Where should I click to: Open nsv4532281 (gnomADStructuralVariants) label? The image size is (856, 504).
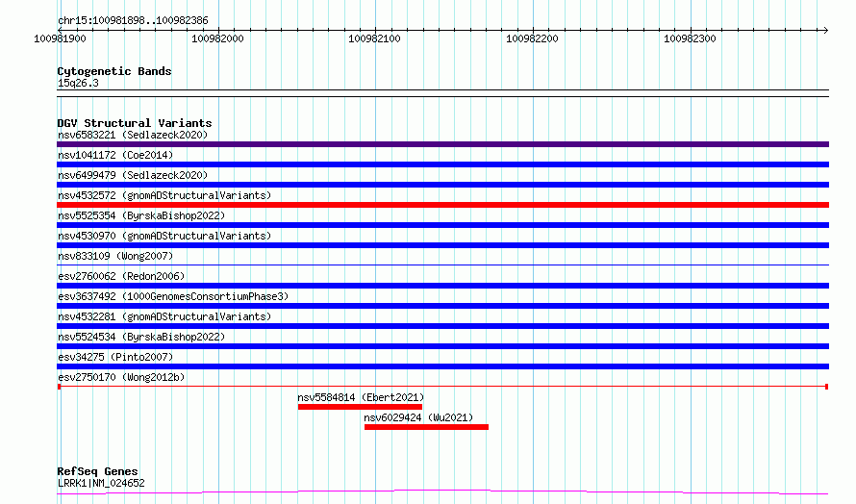164,316
